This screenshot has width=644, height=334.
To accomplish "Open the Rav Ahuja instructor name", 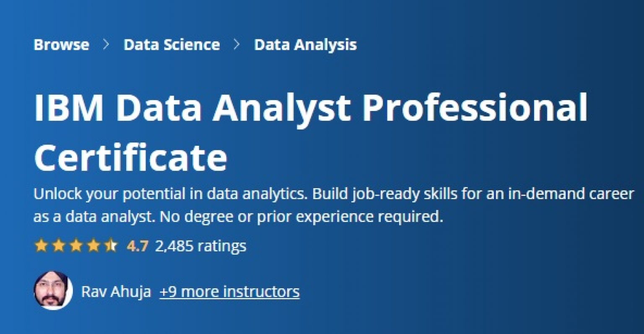I will point(116,291).
